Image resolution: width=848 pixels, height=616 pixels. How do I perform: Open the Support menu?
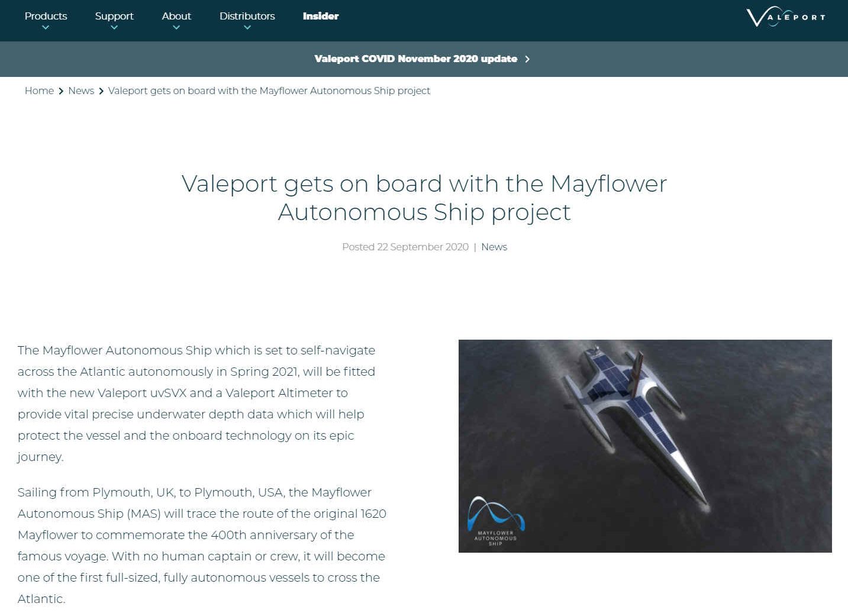coord(114,16)
